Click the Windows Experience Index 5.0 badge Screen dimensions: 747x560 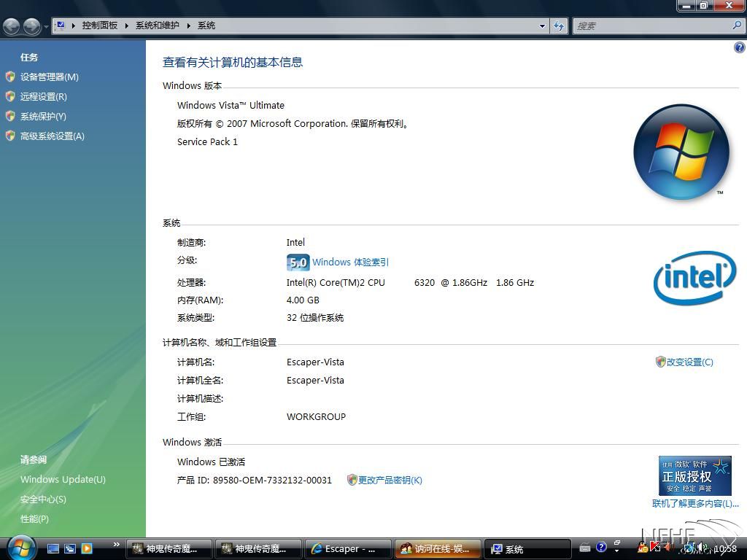coord(298,262)
